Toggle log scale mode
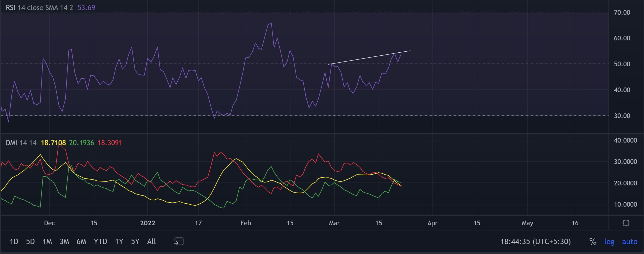 pos(609,242)
